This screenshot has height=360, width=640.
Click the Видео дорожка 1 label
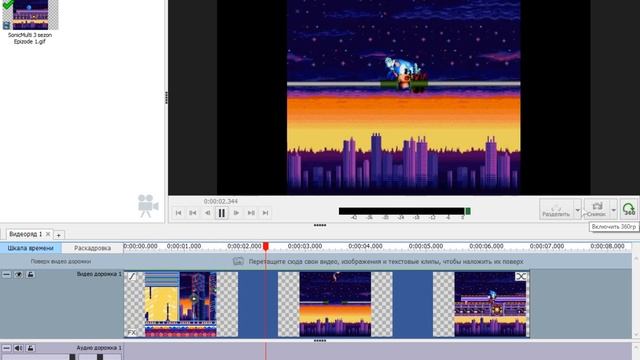[x=99, y=274]
